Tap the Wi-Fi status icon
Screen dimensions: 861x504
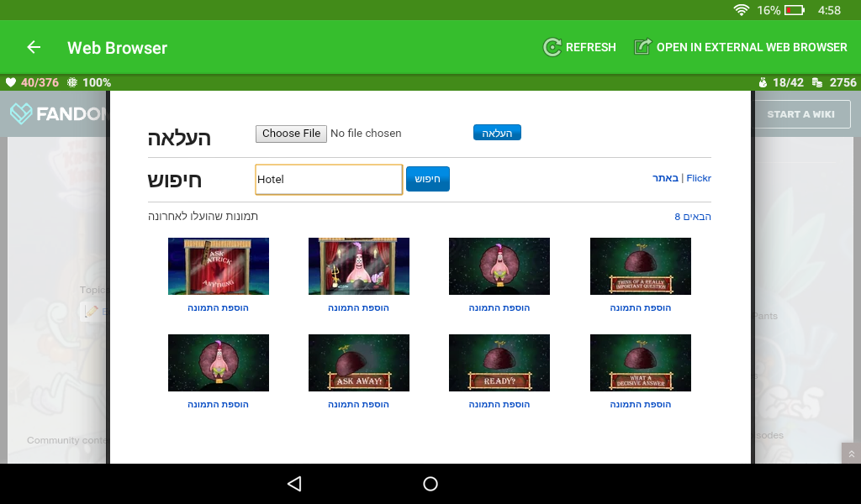click(742, 10)
